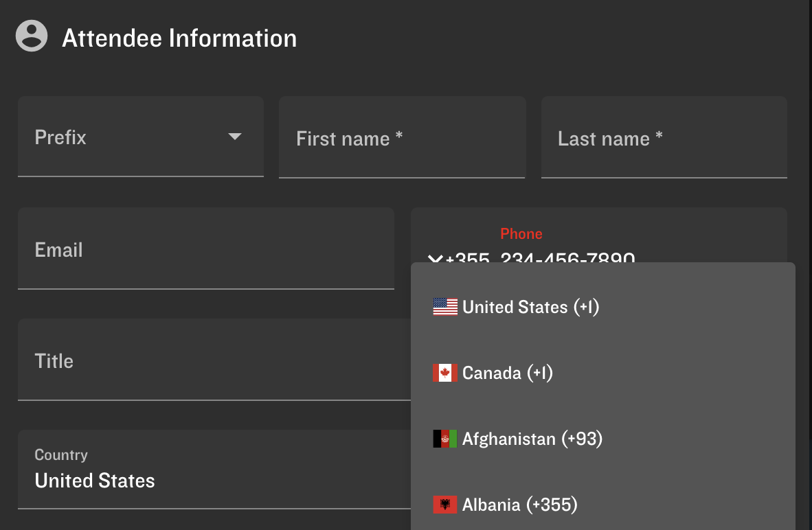Click the Prefix dropdown arrow

coord(235,137)
